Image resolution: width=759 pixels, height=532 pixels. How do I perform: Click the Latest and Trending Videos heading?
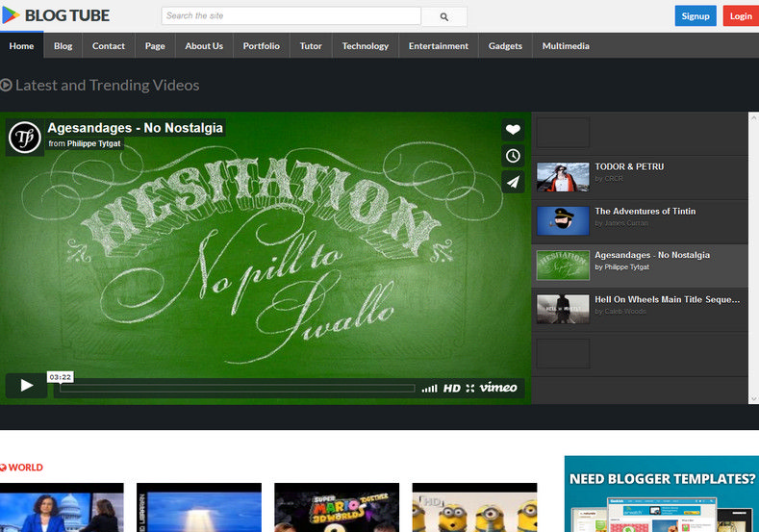(108, 86)
